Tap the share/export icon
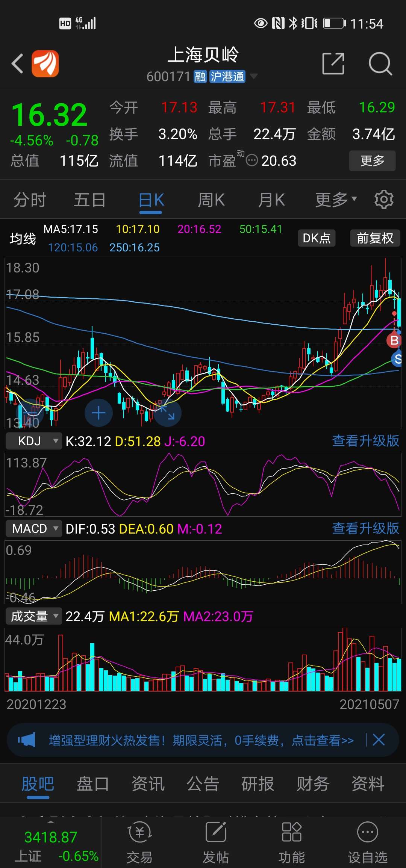 click(x=333, y=64)
